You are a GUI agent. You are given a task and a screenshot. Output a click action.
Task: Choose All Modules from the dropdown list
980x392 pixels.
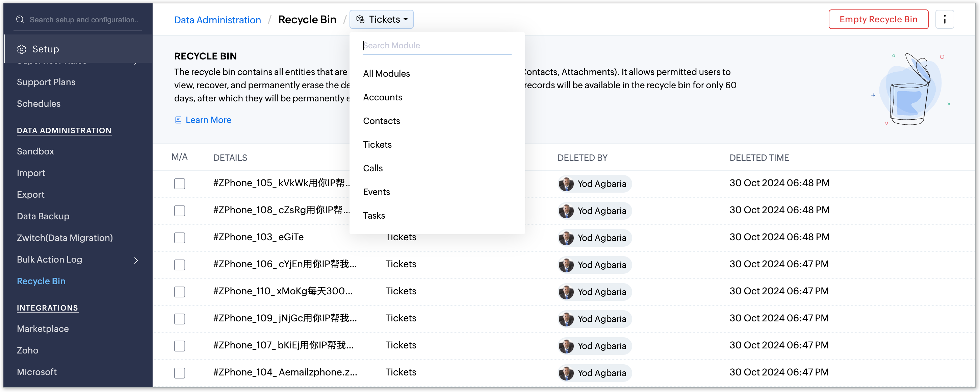386,74
